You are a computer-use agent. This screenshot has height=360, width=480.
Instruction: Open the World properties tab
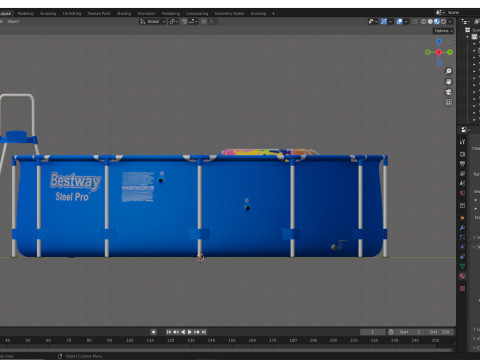click(x=462, y=193)
